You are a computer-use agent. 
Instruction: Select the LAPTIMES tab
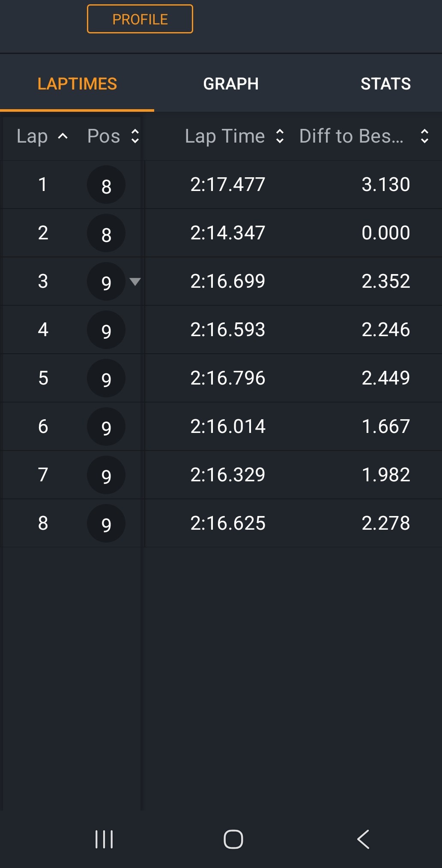[77, 84]
